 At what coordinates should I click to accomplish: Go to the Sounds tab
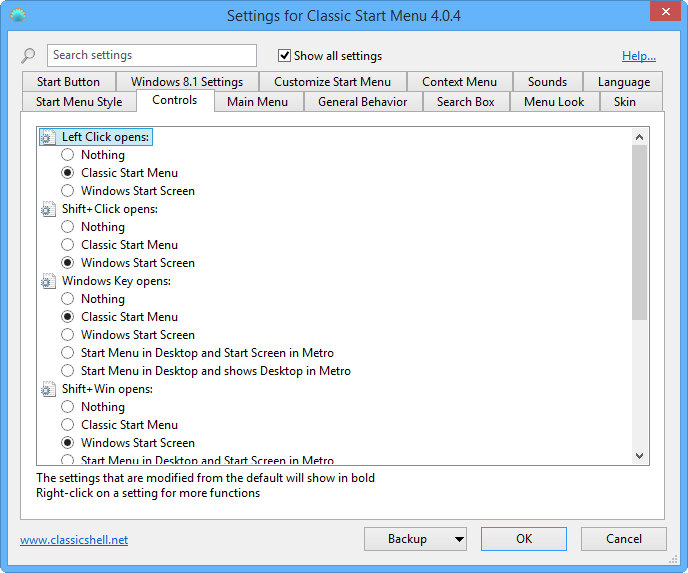coord(547,82)
